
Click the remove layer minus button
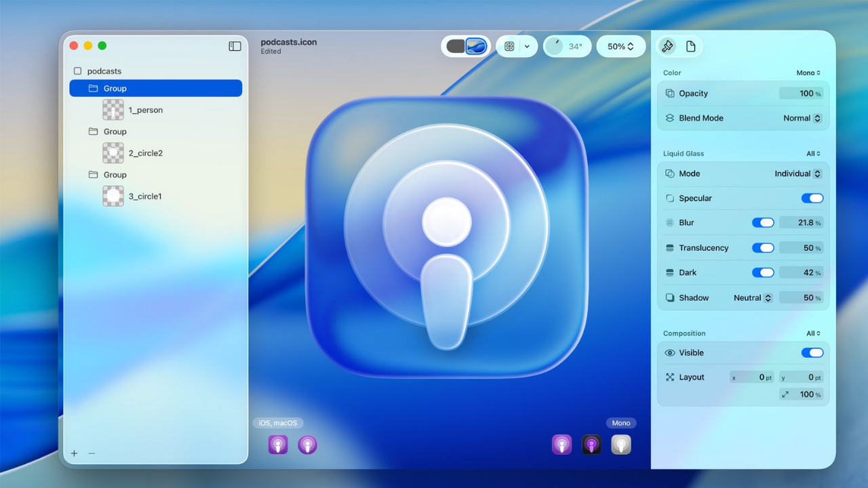(92, 453)
